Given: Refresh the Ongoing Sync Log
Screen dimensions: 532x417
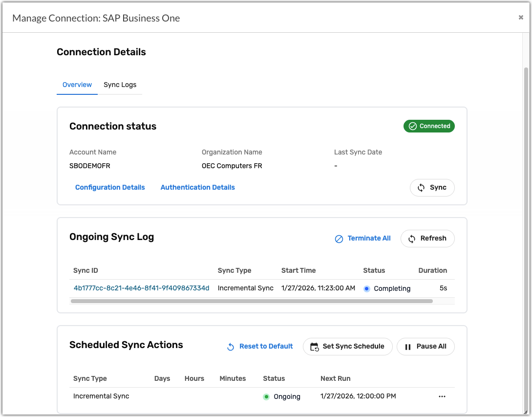Looking at the screenshot, I should [x=427, y=239].
